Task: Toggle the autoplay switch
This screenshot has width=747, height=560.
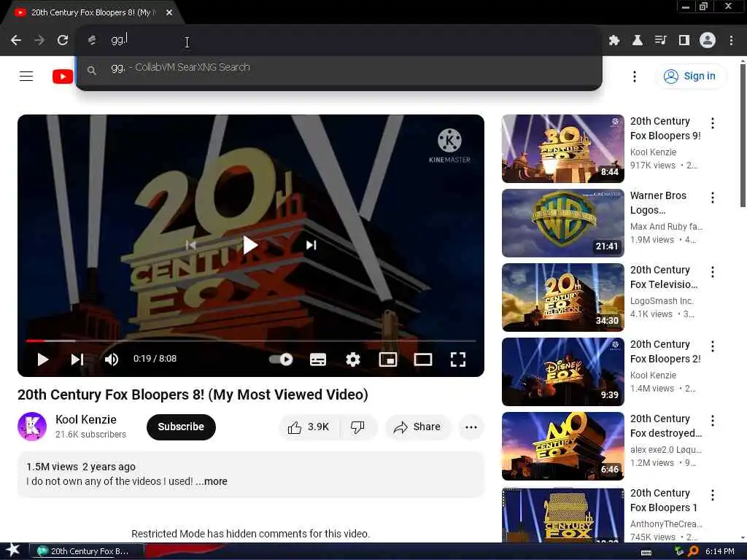Action: click(281, 359)
